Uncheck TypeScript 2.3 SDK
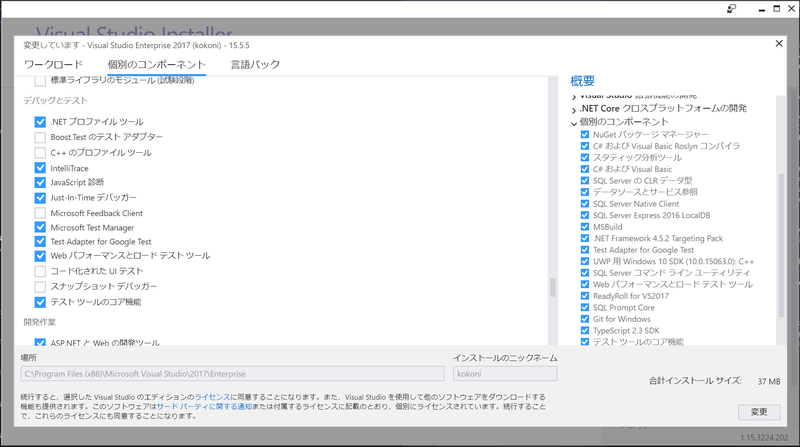800x447 pixels. (585, 331)
